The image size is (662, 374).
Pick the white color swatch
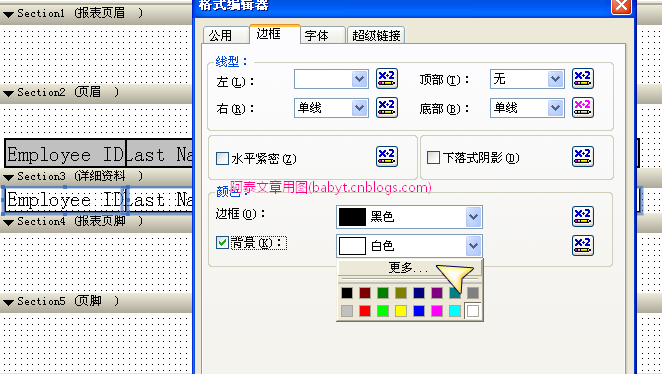click(473, 311)
